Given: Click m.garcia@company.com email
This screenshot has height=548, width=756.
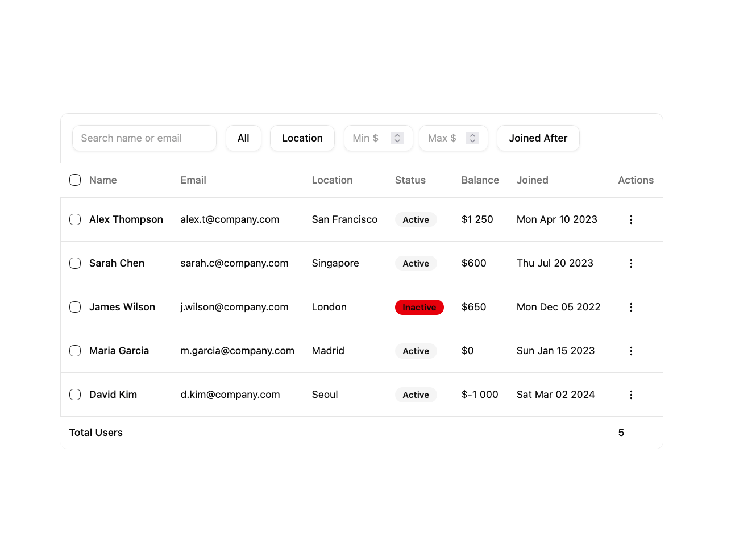Looking at the screenshot, I should [x=238, y=351].
